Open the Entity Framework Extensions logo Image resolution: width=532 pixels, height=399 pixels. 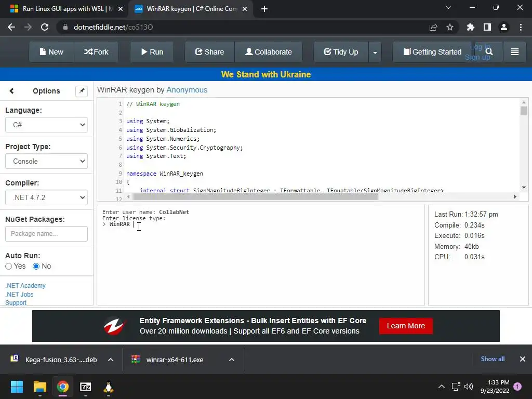click(115, 326)
